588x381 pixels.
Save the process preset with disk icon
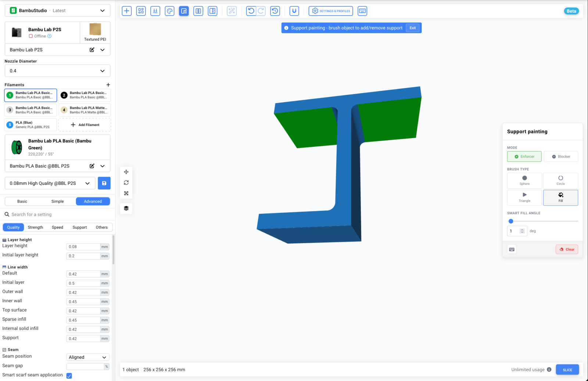104,183
